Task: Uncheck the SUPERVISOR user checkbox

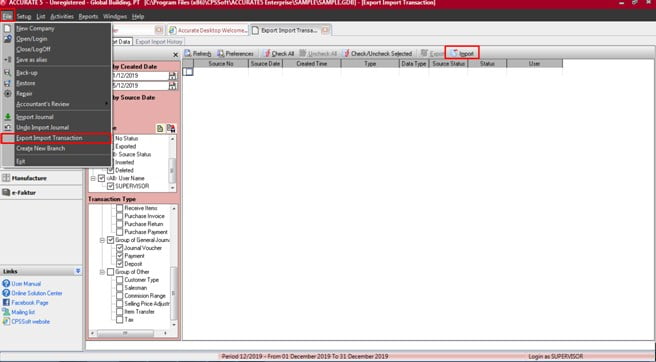Action: point(110,186)
